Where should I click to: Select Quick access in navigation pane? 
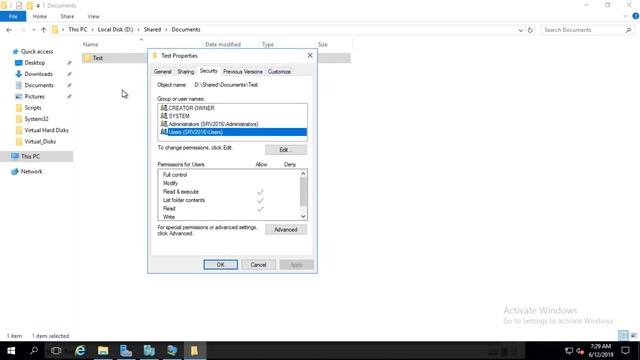pyautogui.click(x=37, y=51)
